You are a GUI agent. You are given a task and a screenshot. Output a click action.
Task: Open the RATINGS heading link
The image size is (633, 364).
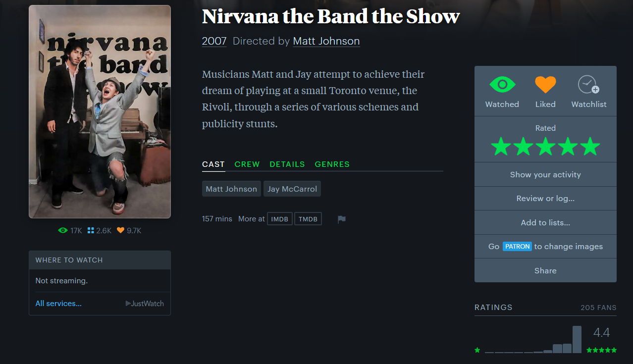point(493,307)
